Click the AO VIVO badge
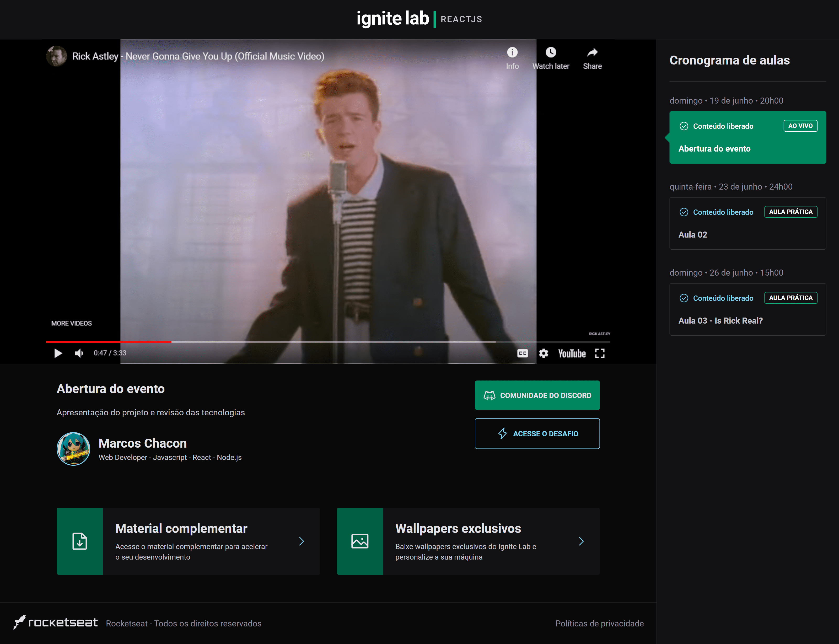 pyautogui.click(x=801, y=126)
